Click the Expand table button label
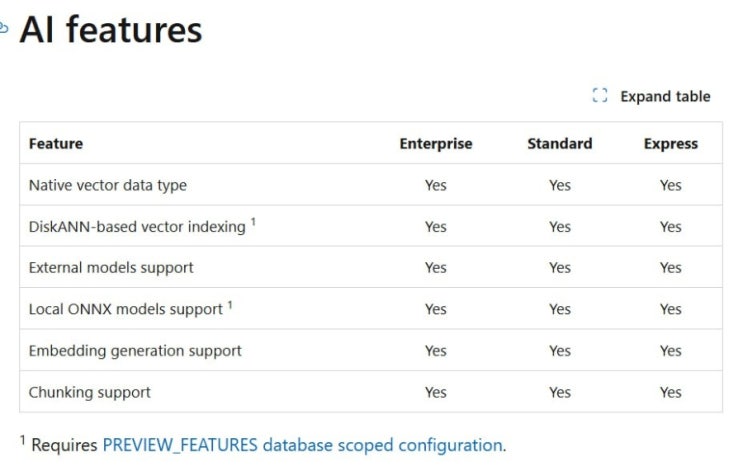This screenshot has height=471, width=743. tap(665, 97)
